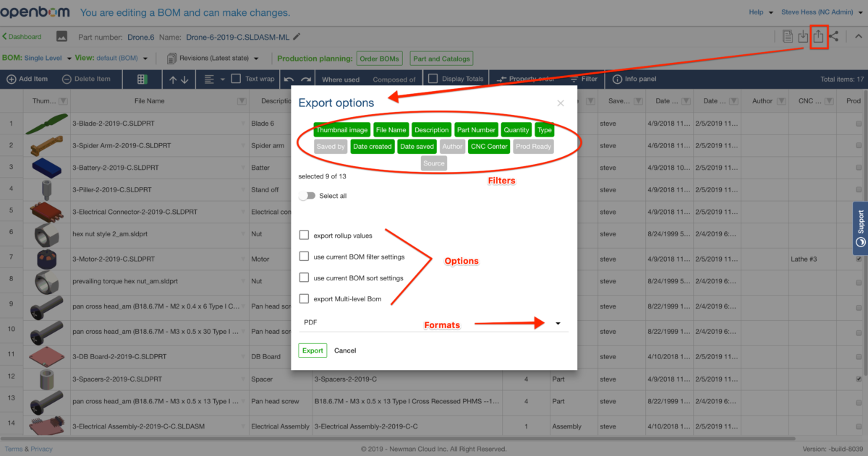Open the text alignment dropdown
Image resolution: width=868 pixels, height=456 pixels.
(214, 79)
